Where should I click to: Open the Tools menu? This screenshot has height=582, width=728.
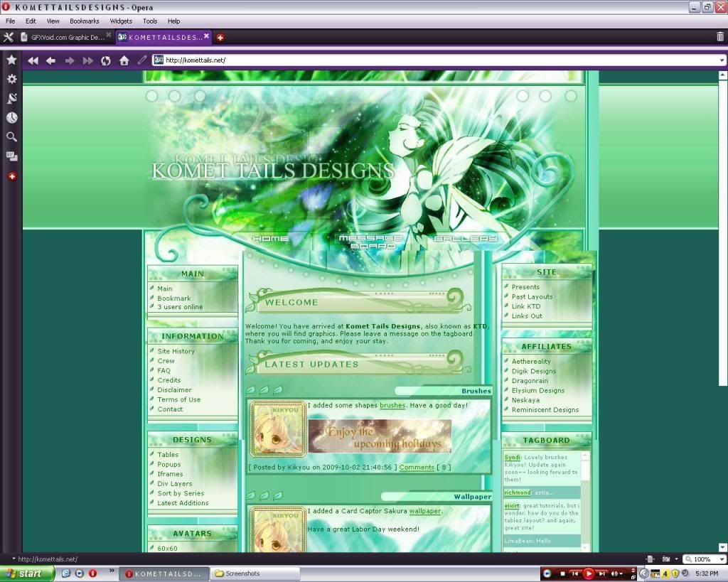[150, 21]
